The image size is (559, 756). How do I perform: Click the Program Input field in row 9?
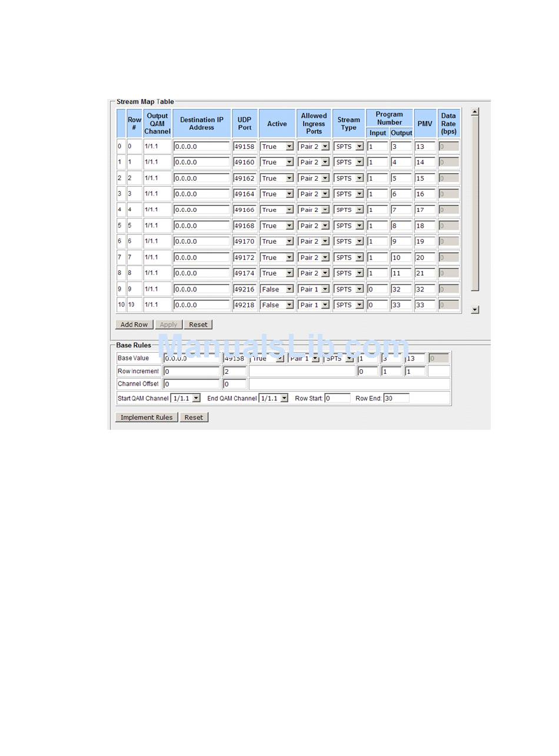tap(378, 289)
